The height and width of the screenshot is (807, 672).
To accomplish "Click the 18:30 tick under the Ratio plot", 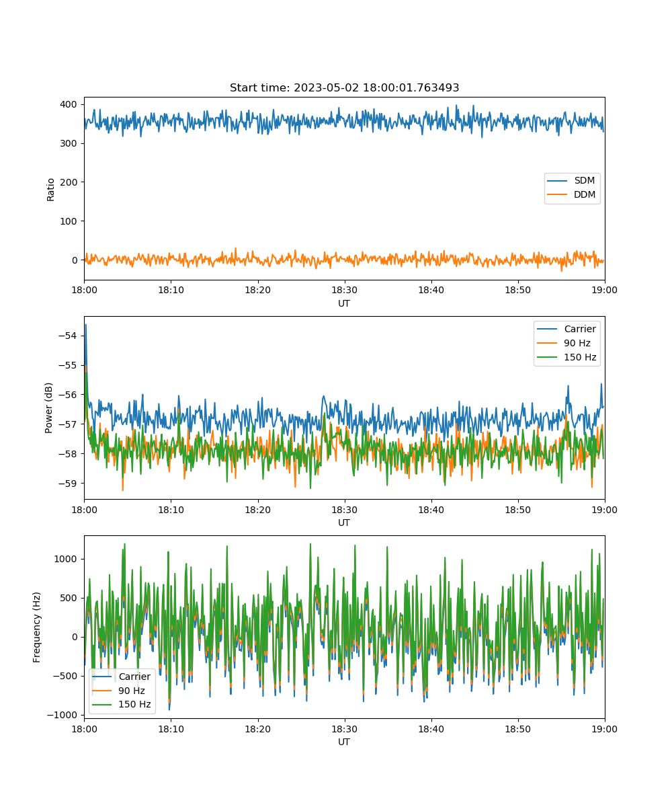I will point(345,291).
